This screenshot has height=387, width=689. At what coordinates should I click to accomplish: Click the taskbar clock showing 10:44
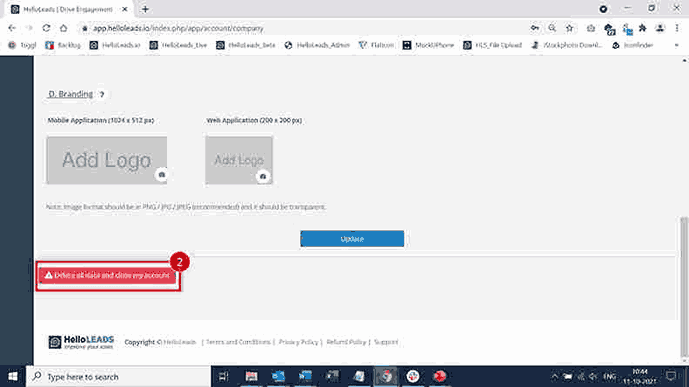pos(639,376)
